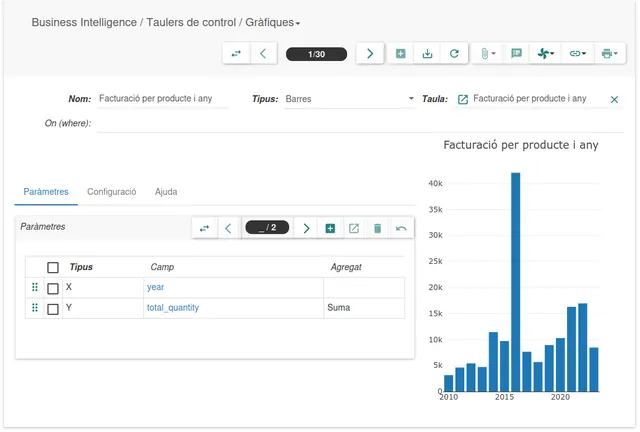The height and width of the screenshot is (432, 640).
Task: Open the related records link menu
Action: [578, 53]
